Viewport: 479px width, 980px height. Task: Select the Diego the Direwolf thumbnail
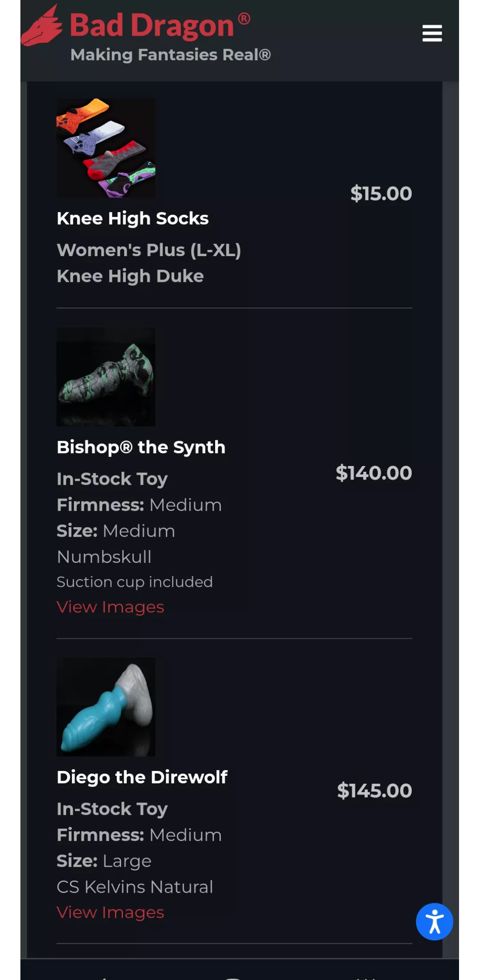pyautogui.click(x=106, y=707)
